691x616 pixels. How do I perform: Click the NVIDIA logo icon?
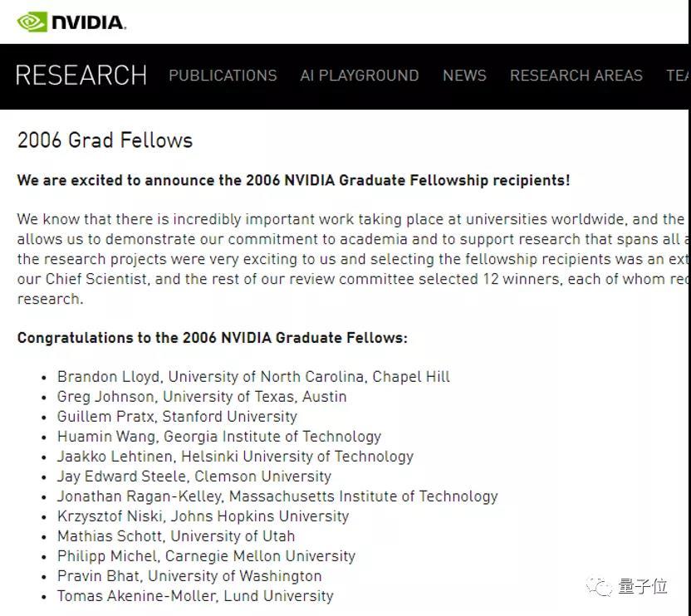(x=32, y=22)
